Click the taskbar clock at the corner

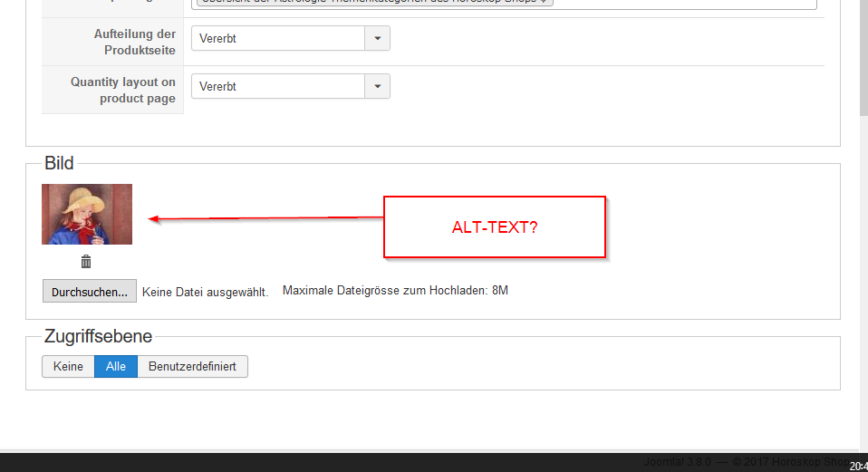coord(859,467)
